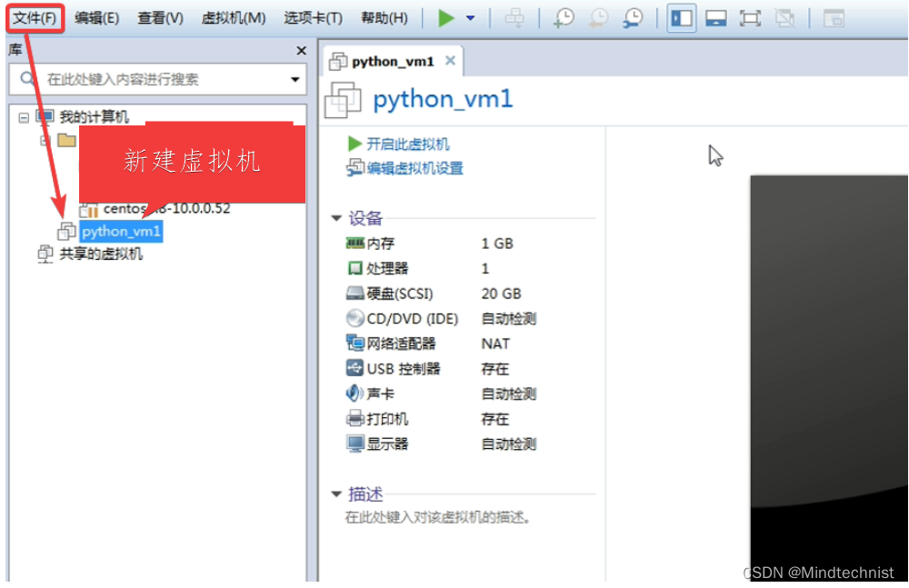The width and height of the screenshot is (909, 588).
Task: Click the large python_vm1 title icon
Action: pos(344,100)
